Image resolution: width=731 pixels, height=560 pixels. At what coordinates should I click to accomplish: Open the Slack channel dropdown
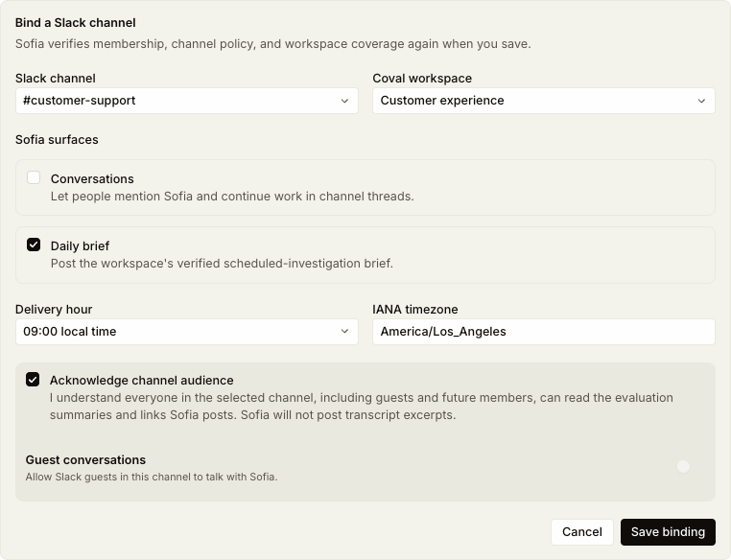(186, 101)
